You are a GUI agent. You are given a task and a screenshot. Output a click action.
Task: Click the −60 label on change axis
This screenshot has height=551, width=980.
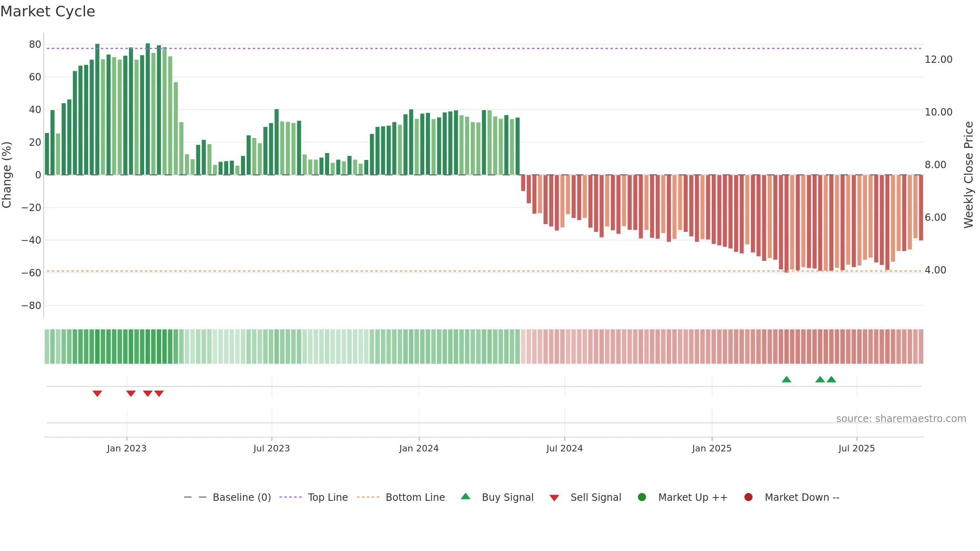coord(31,273)
